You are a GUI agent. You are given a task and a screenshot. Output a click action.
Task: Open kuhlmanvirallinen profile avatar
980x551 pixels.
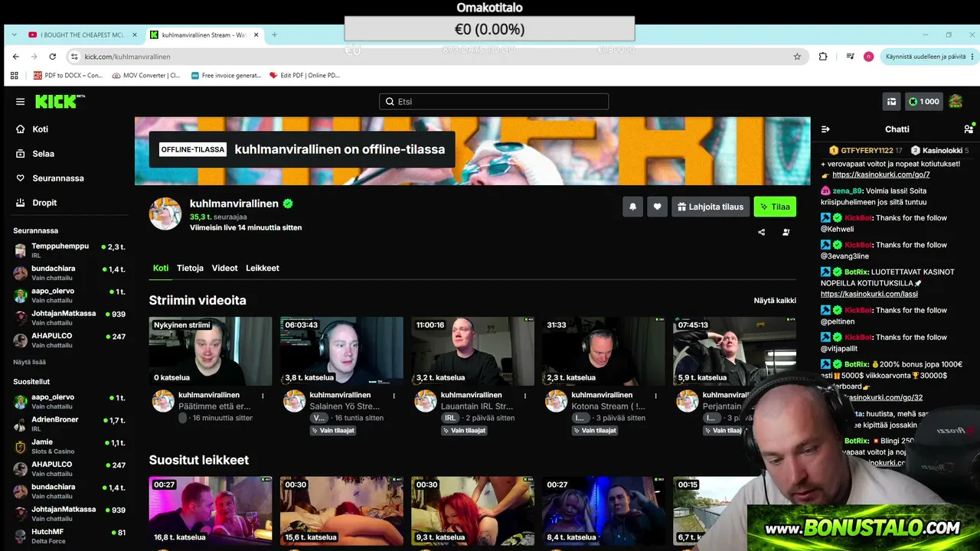tap(165, 214)
